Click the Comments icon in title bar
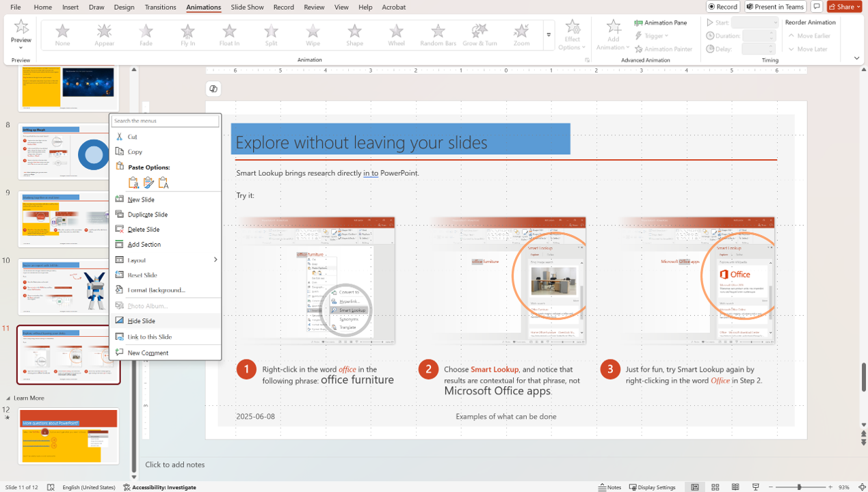The width and height of the screenshot is (868, 492). pyautogui.click(x=817, y=7)
